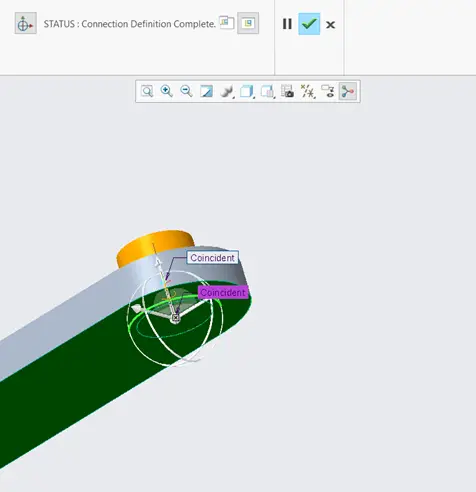Select the white Coincident constraint label

coord(213,257)
